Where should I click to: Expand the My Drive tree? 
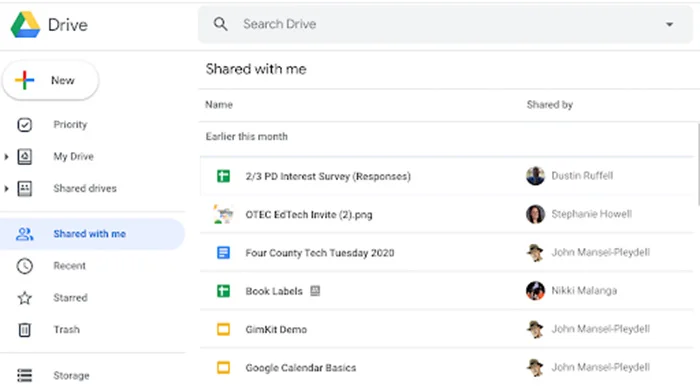coord(6,157)
